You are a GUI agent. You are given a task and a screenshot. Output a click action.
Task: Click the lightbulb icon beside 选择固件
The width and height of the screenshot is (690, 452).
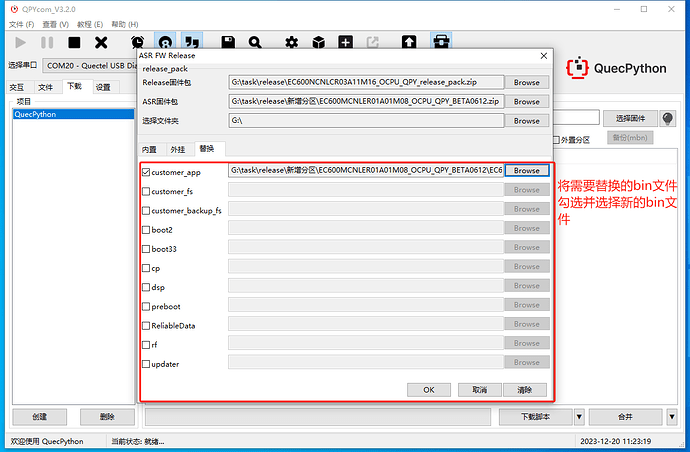668,118
